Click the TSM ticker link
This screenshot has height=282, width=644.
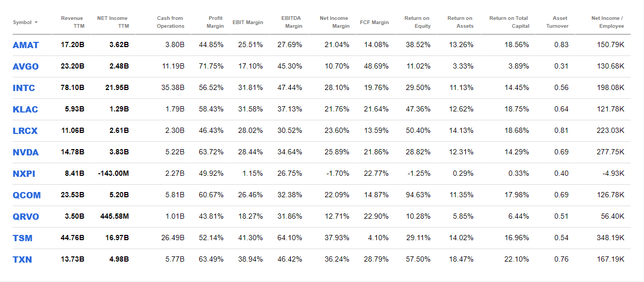(23, 238)
